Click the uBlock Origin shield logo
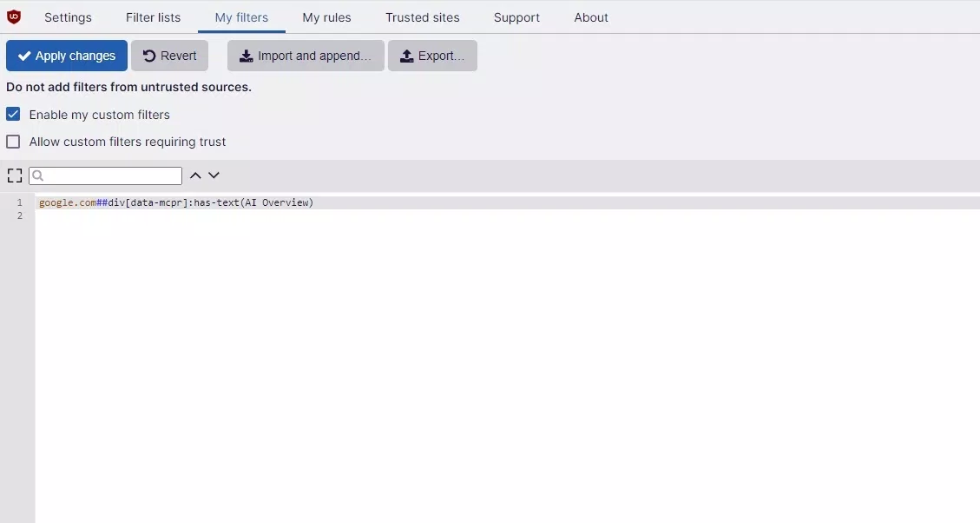This screenshot has height=523, width=980. [x=14, y=17]
